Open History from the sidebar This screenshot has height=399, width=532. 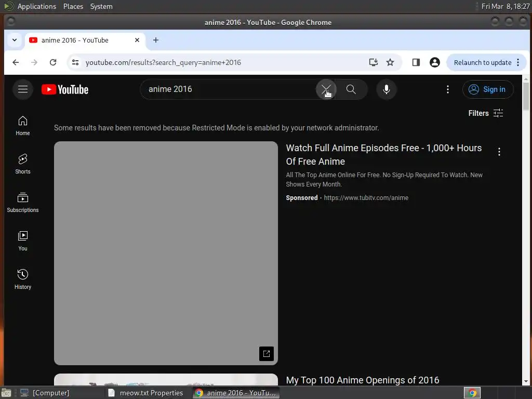[x=23, y=280]
